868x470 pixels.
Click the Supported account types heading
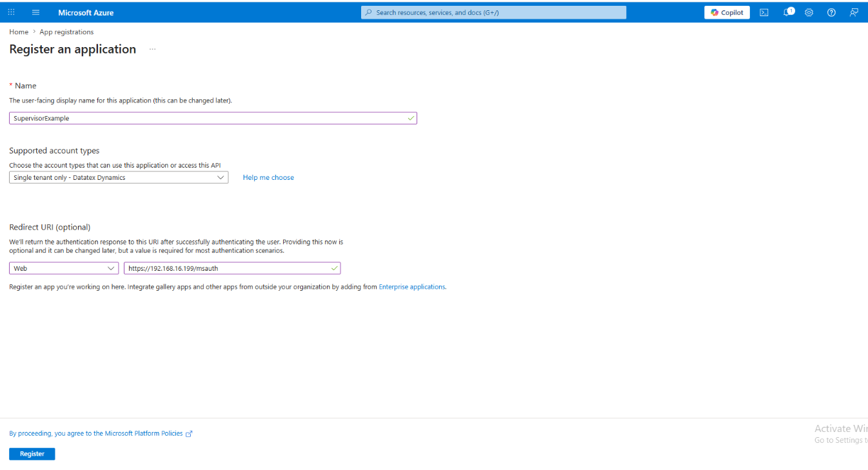[54, 151]
